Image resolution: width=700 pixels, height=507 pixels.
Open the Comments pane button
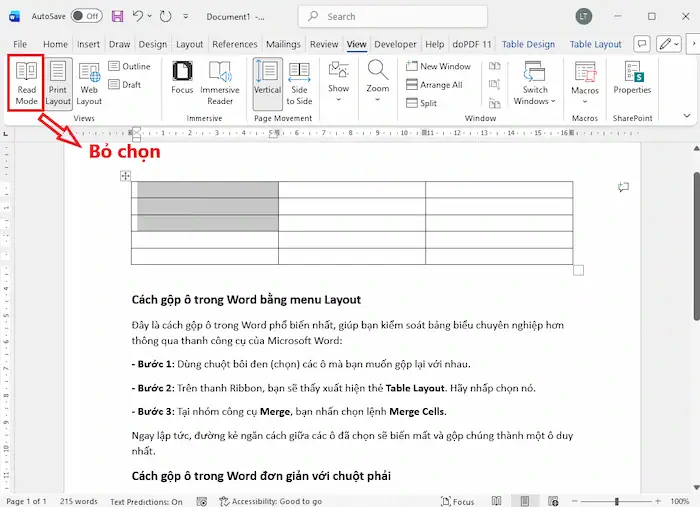[x=642, y=44]
